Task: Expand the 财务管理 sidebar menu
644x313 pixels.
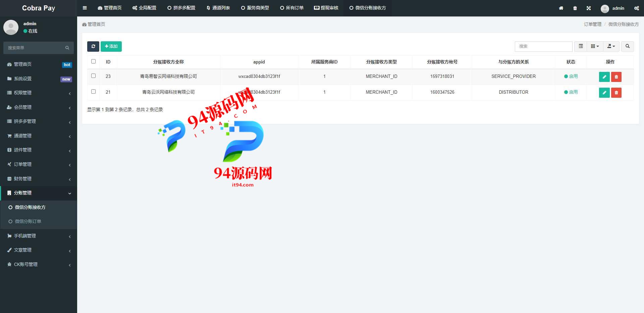Action: pos(39,179)
